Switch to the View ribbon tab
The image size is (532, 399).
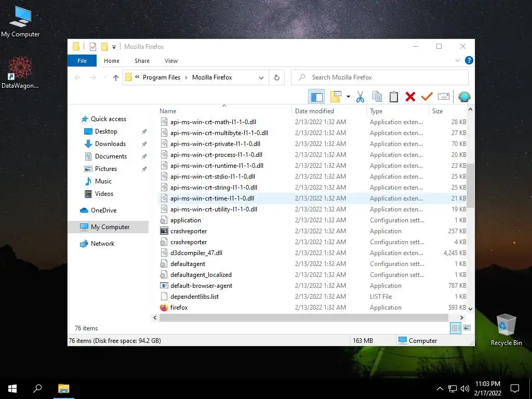pyautogui.click(x=171, y=61)
